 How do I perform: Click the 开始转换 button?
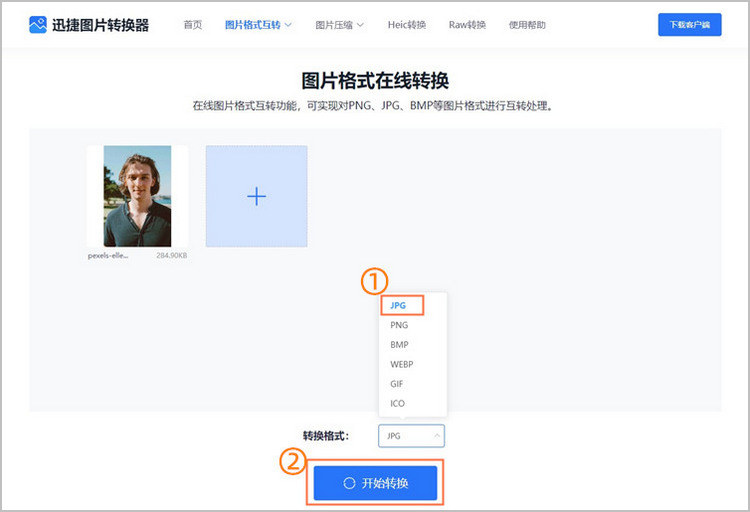point(375,483)
